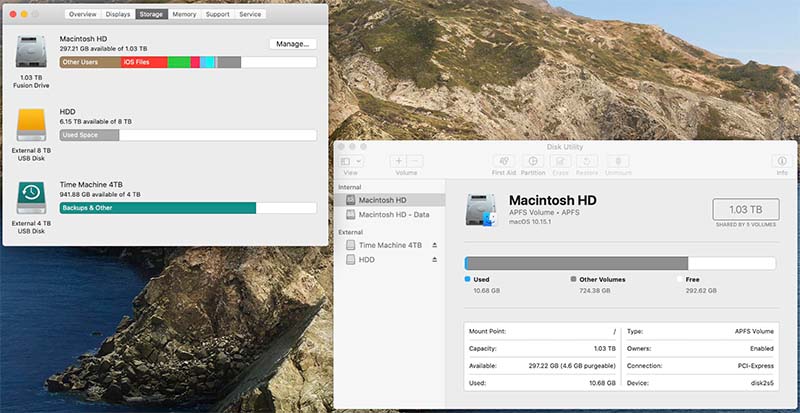The image size is (800, 413).
Task: Click the Partition toolbar icon
Action: pyautogui.click(x=533, y=161)
